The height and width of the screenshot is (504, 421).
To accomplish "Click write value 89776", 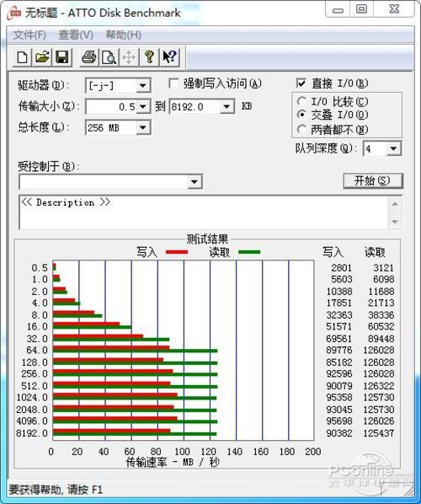I will [339, 350].
